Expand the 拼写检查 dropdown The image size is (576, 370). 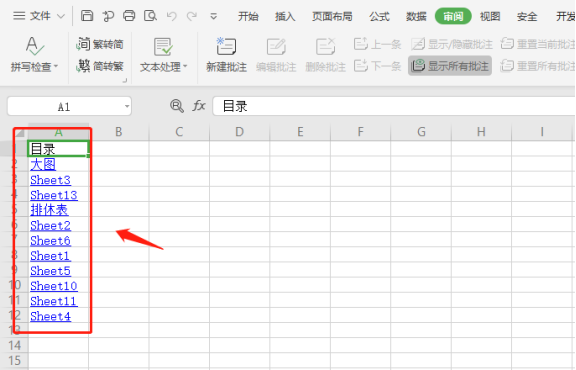(56, 67)
